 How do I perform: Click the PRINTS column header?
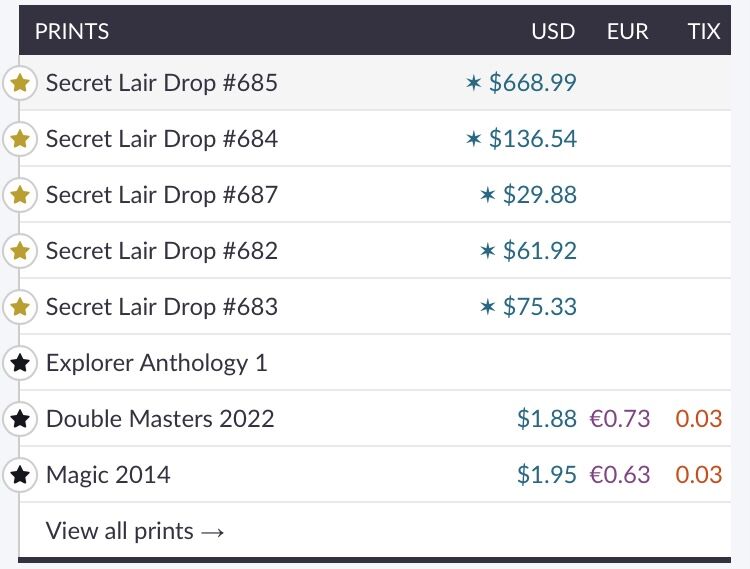tap(72, 31)
